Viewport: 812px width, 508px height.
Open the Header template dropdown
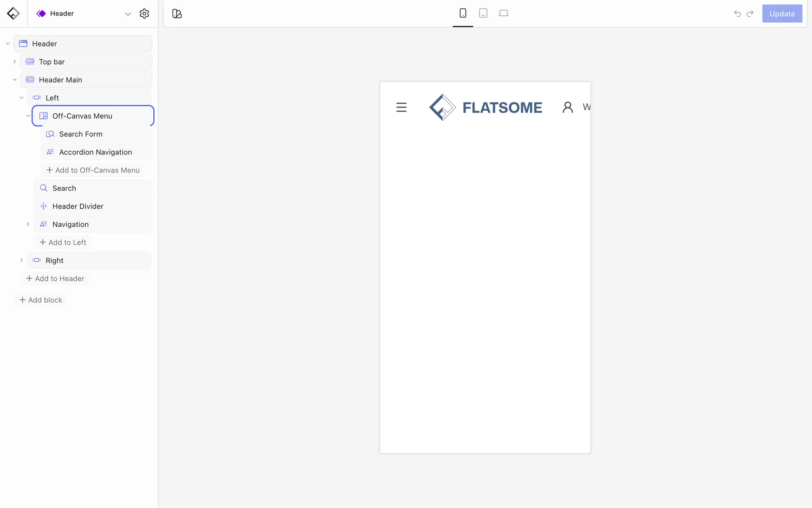pyautogui.click(x=128, y=14)
